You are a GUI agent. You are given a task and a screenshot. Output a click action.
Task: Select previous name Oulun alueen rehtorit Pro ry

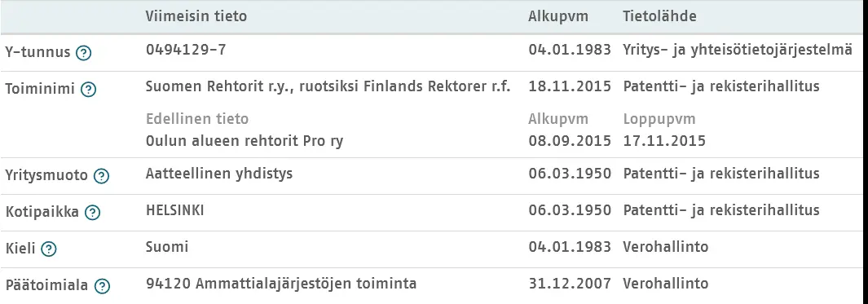[x=245, y=141]
